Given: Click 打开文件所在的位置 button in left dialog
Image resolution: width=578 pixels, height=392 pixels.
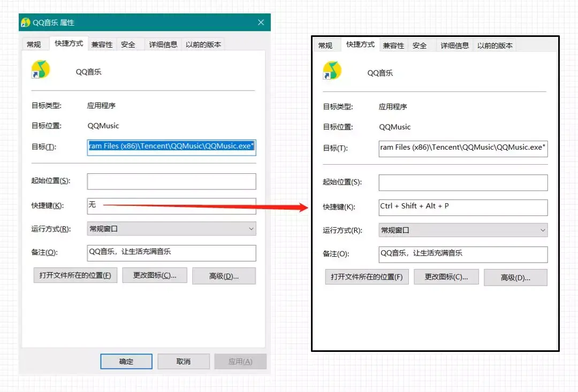Looking at the screenshot, I should pos(75,275).
